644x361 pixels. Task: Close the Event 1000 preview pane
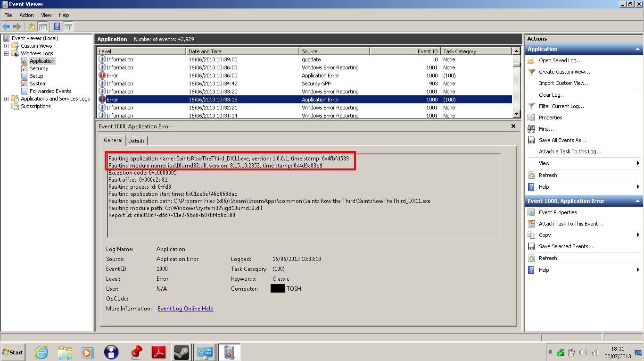coord(513,126)
